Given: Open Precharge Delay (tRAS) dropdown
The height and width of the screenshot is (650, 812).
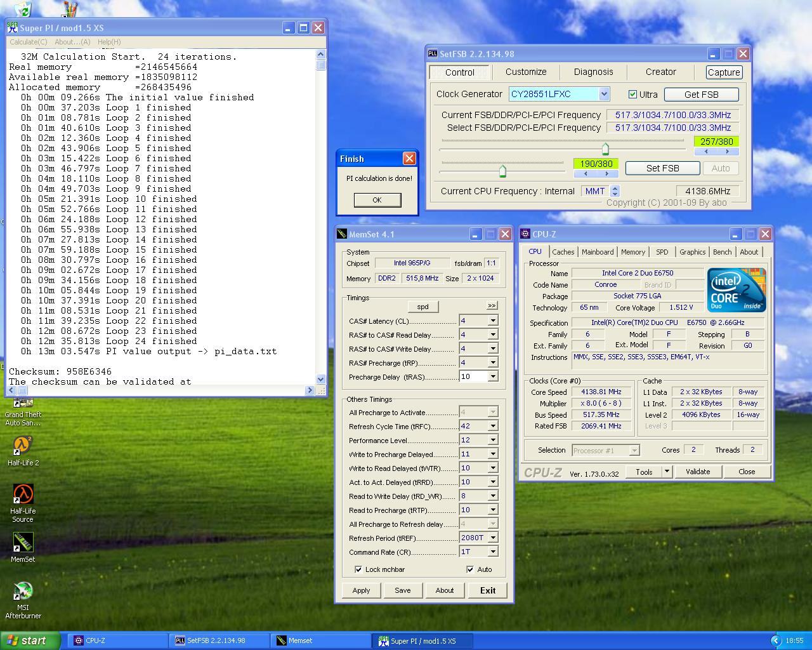Looking at the screenshot, I should [492, 377].
